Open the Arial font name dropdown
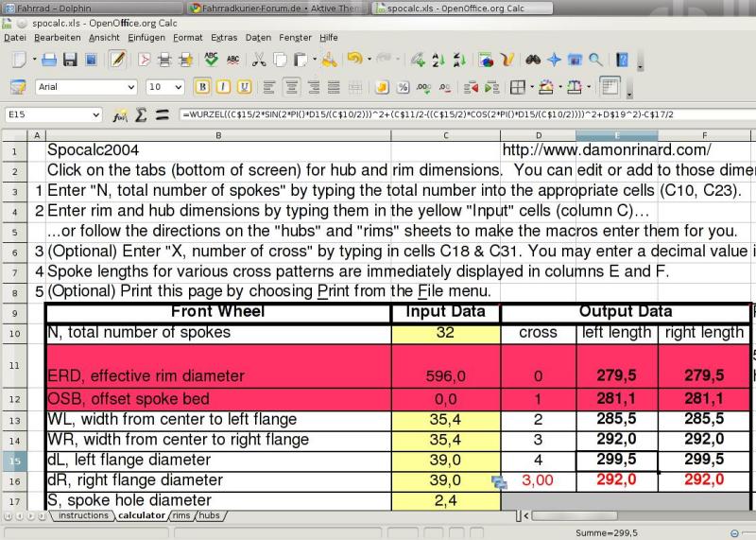Image resolution: width=756 pixels, height=540 pixels. [x=131, y=87]
